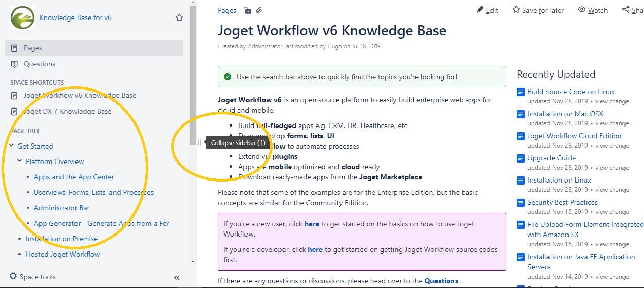
Task: Star the Knowledge Base for v6 space
Action: 179,17
